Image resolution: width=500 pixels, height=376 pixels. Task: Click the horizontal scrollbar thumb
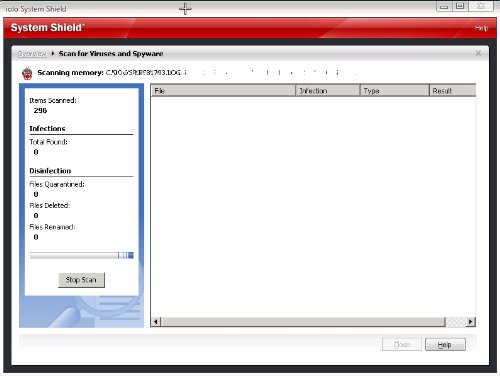303,322
